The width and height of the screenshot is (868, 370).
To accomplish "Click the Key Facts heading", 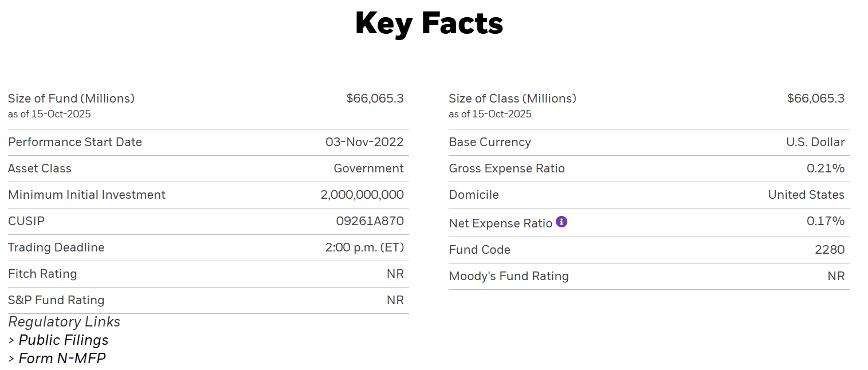I will pos(429,23).
